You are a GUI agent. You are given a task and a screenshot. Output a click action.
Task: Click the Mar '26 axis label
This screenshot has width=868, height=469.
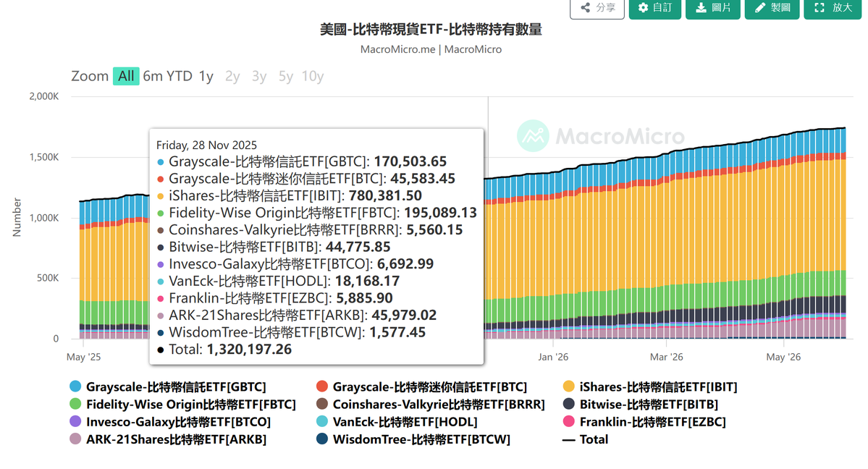point(667,357)
